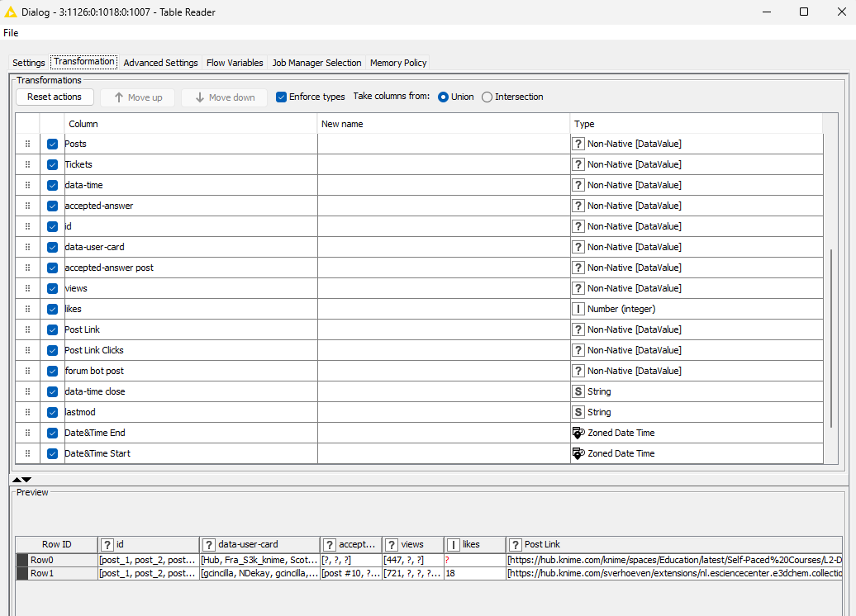Click the collapse down arrow above Preview
Viewport: 856px width, 616px height.
26,480
